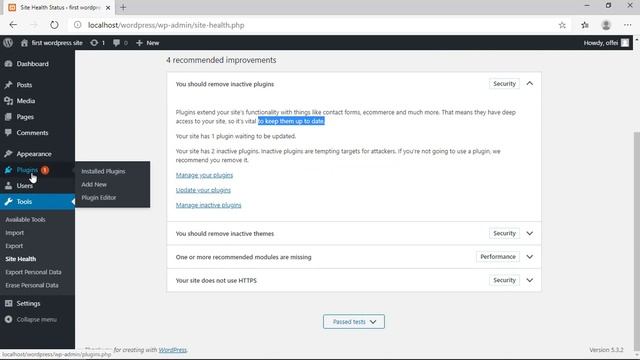Screen dimensions: 640x360
Task: Click the Plugins update count badge
Action: (x=45, y=170)
